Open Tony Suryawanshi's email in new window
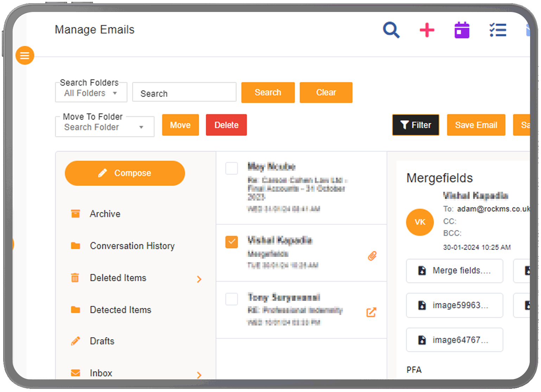The image size is (541, 392). (x=371, y=312)
